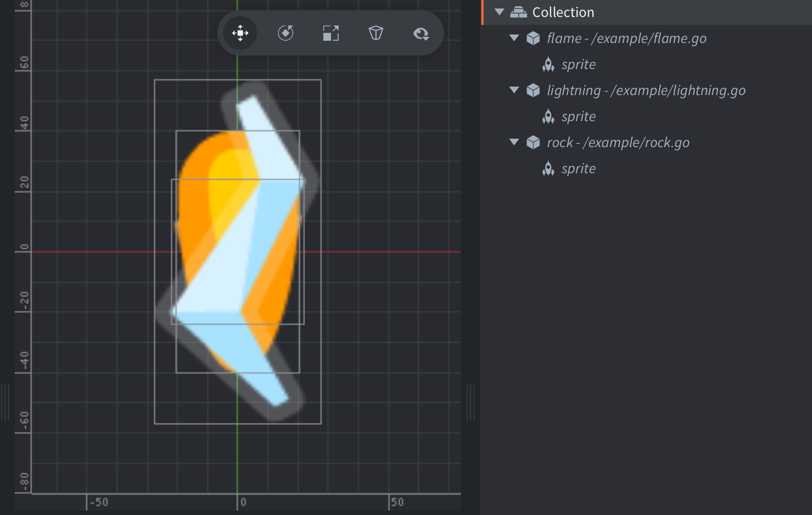Select the sprite component label under rock
812x515 pixels.
pos(579,169)
